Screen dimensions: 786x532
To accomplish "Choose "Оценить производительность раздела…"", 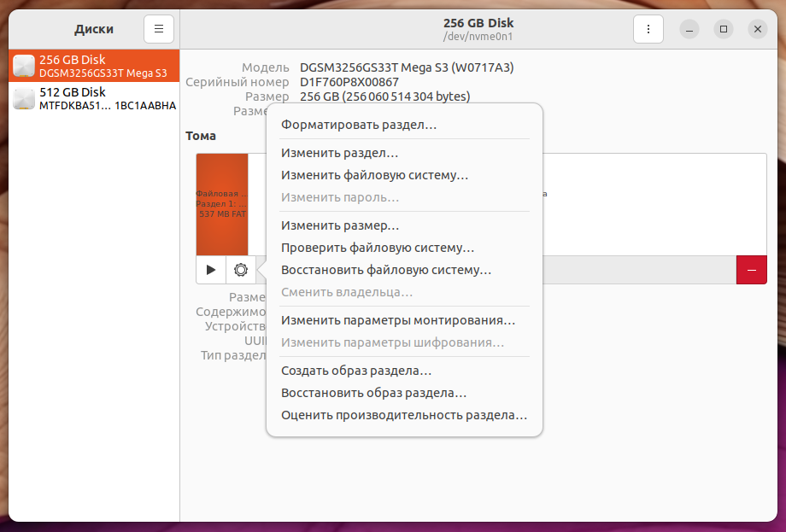I will [404, 415].
